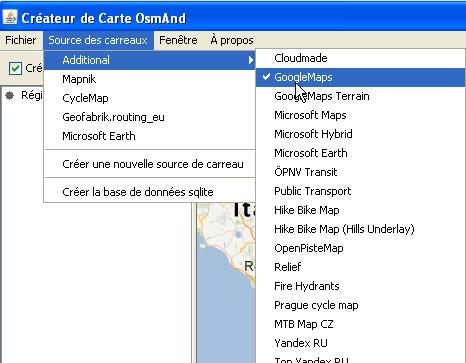Choose Microsoft Hybrid source
Image resolution: width=466 pixels, height=363 pixels.
tap(360, 134)
